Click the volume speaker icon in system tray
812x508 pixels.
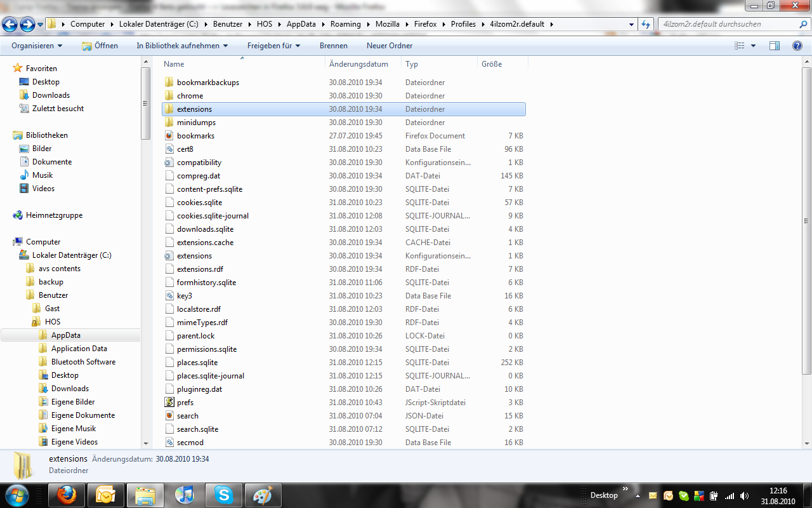coord(743,496)
